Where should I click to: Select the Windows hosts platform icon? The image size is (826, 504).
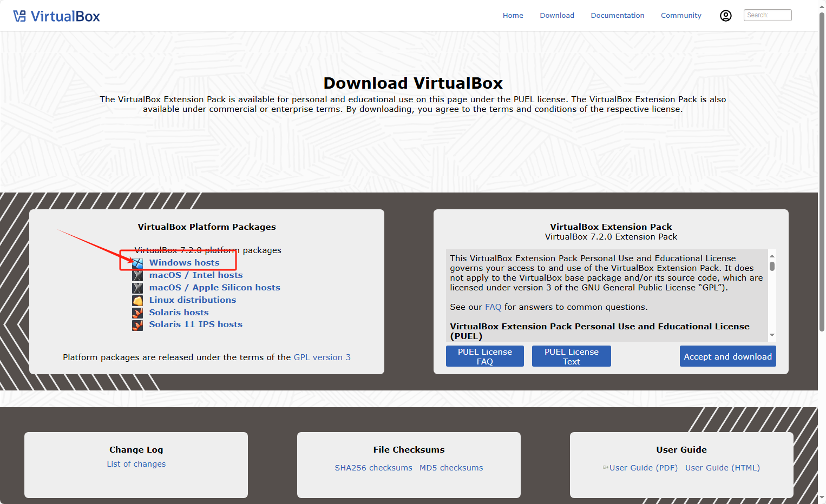coord(138,263)
